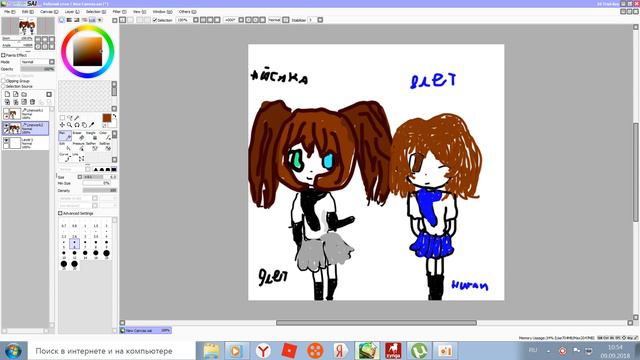Open the Window menu

click(x=162, y=11)
